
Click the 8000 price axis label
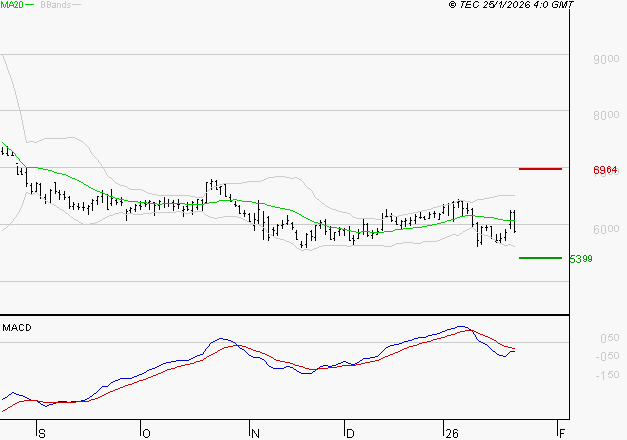click(604, 115)
